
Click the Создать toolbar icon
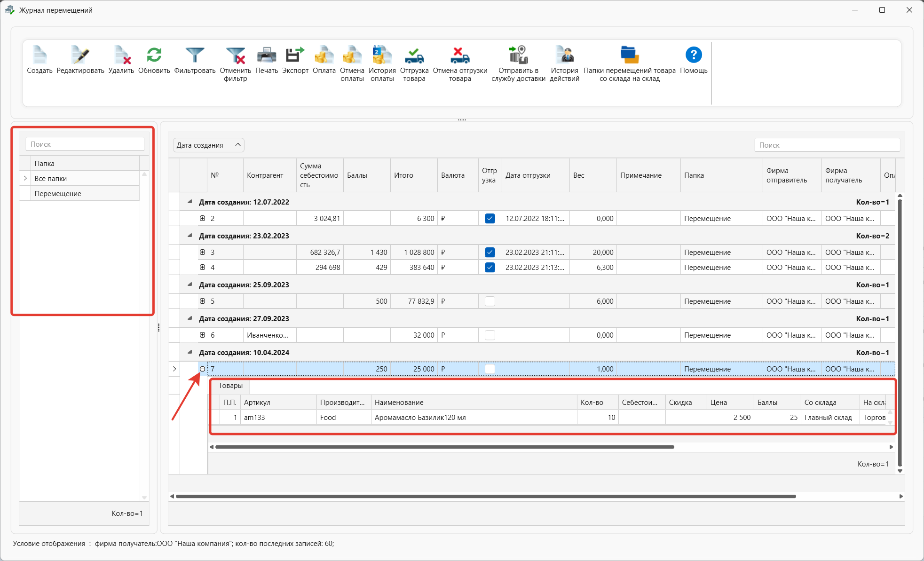point(39,55)
